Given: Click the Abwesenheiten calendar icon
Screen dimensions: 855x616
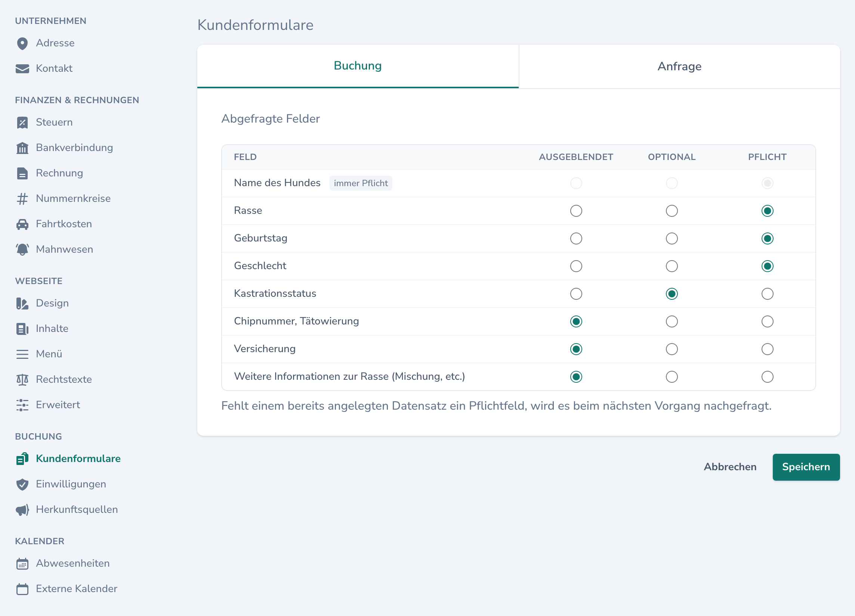Looking at the screenshot, I should pos(22,564).
